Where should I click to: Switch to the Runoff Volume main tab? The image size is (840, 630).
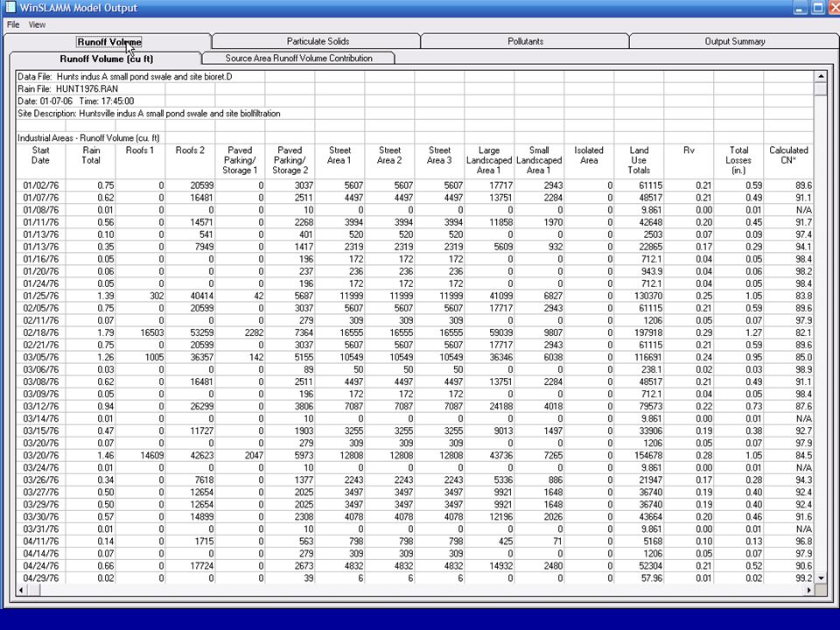[x=108, y=42]
